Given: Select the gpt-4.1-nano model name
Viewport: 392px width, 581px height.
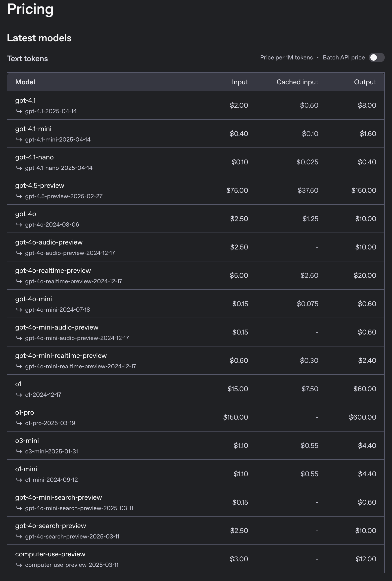Looking at the screenshot, I should point(34,157).
